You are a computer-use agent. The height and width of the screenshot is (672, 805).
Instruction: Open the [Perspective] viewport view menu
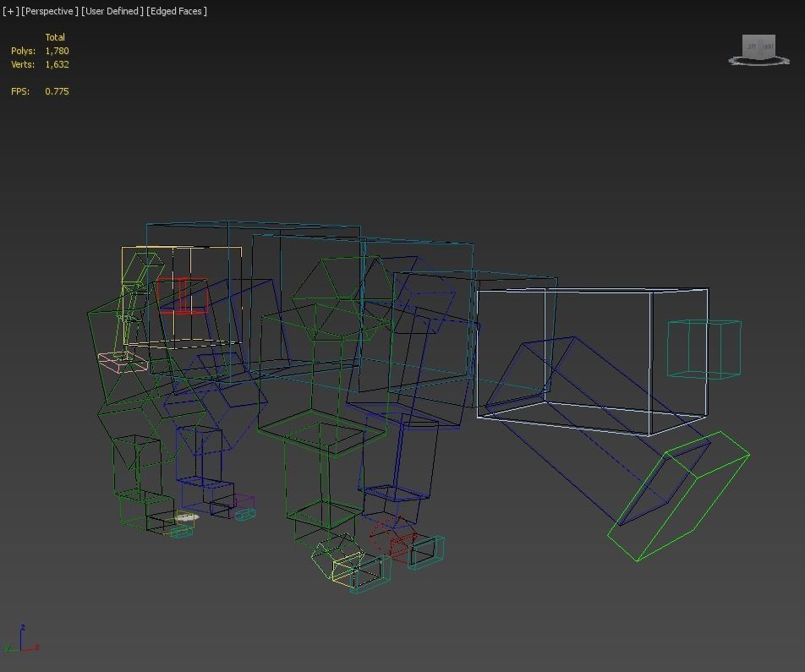pyautogui.click(x=50, y=11)
